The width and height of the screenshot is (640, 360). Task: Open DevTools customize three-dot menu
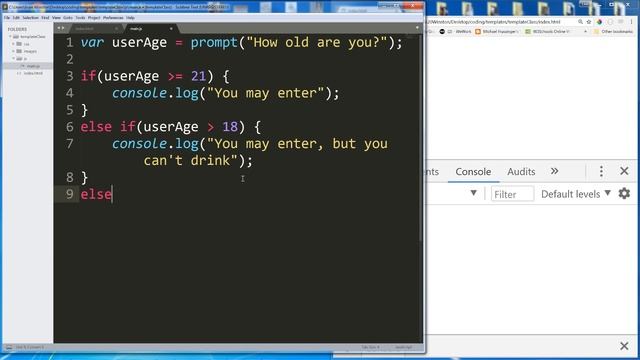pos(601,171)
